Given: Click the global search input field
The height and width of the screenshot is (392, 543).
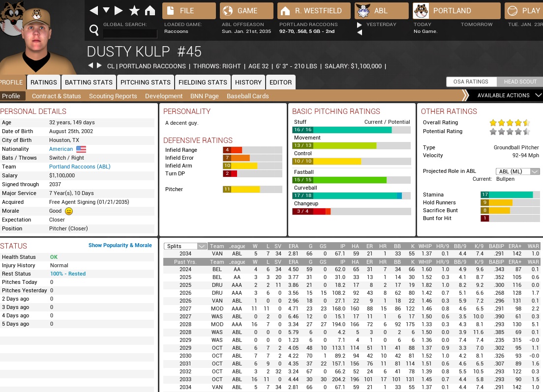Looking at the screenshot, I should (130, 33).
